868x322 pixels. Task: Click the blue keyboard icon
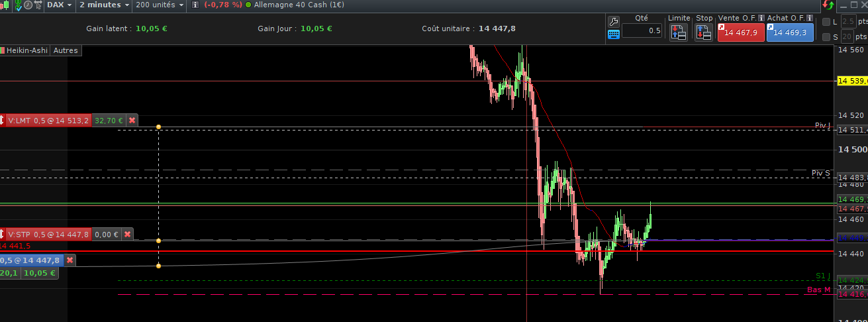pyautogui.click(x=613, y=34)
